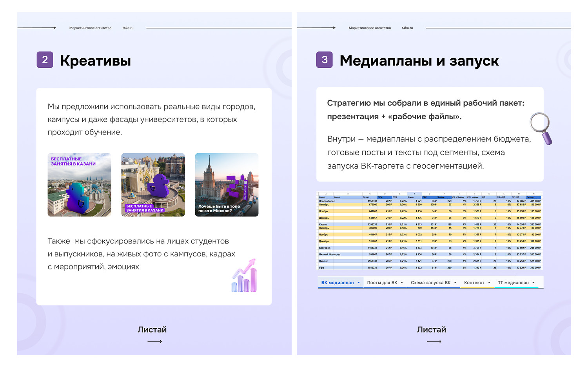Open the first Kazan creative with blue duck
This screenshot has height=367, width=588.
(x=79, y=185)
